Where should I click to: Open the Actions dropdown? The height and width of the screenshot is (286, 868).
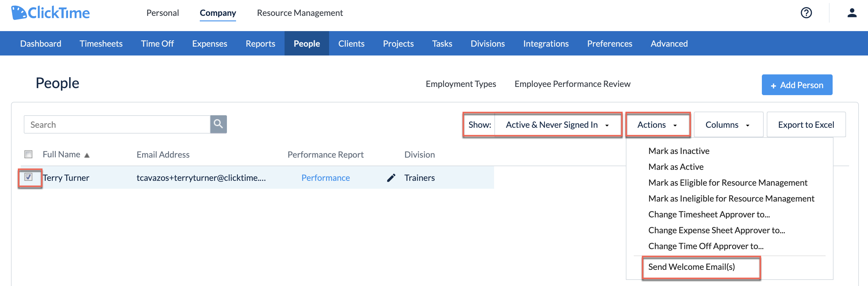point(657,125)
